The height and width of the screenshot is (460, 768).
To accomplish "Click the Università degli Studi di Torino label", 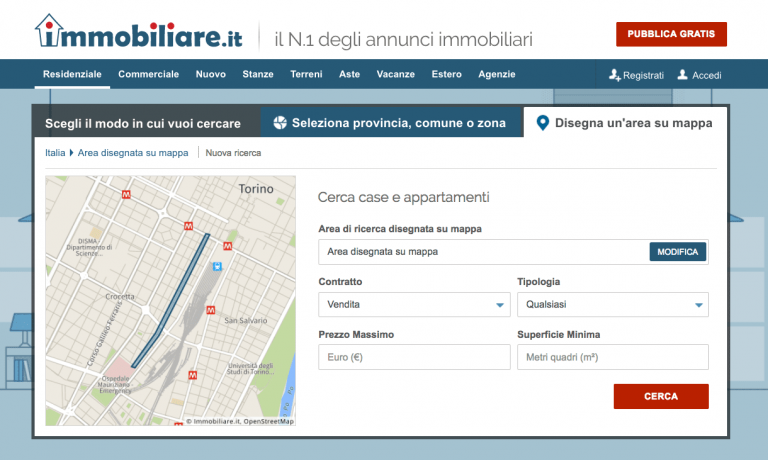I will 250,369.
